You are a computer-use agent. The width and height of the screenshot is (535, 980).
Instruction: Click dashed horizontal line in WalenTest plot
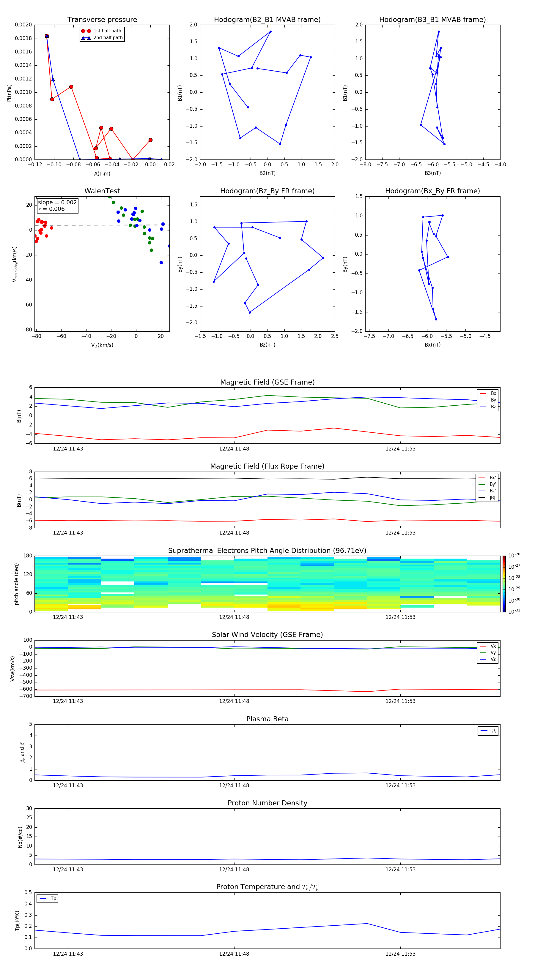102,225
